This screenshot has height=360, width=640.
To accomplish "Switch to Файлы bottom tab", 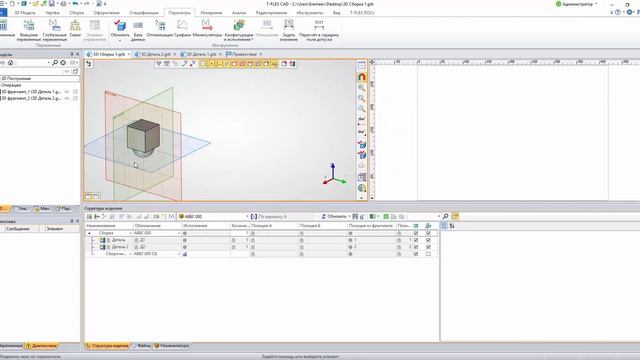I will (141, 346).
